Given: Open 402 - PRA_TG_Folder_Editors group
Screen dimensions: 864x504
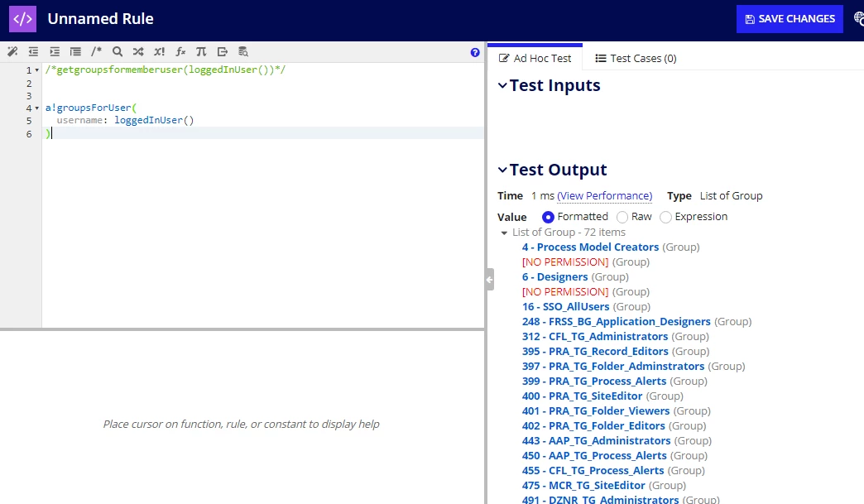Looking at the screenshot, I should point(593,425).
